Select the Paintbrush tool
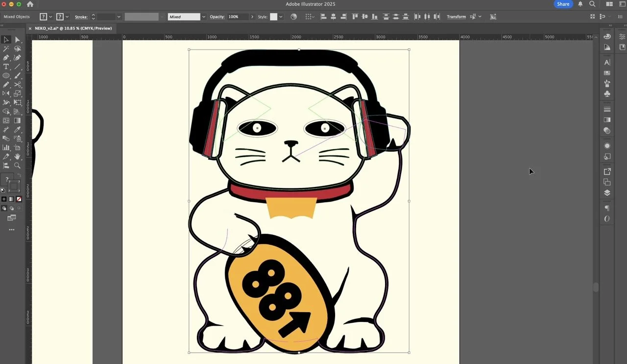Viewport: 627px width, 364px height. (17, 76)
